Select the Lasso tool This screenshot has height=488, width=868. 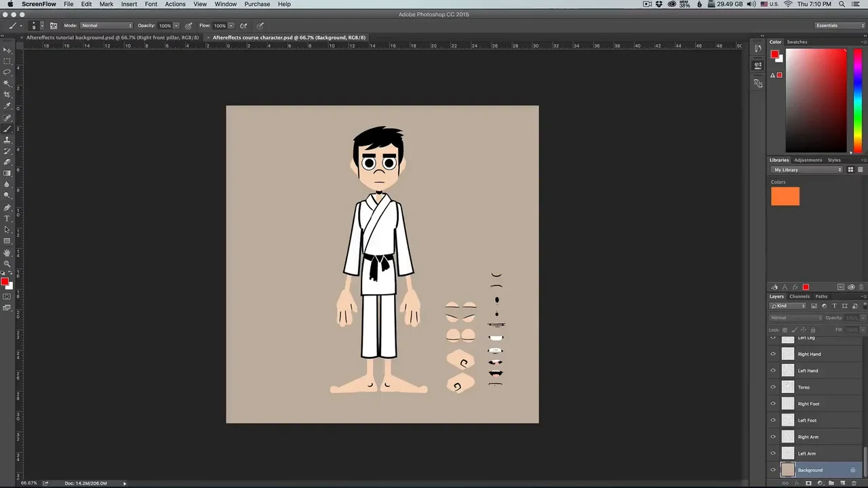pyautogui.click(x=7, y=72)
